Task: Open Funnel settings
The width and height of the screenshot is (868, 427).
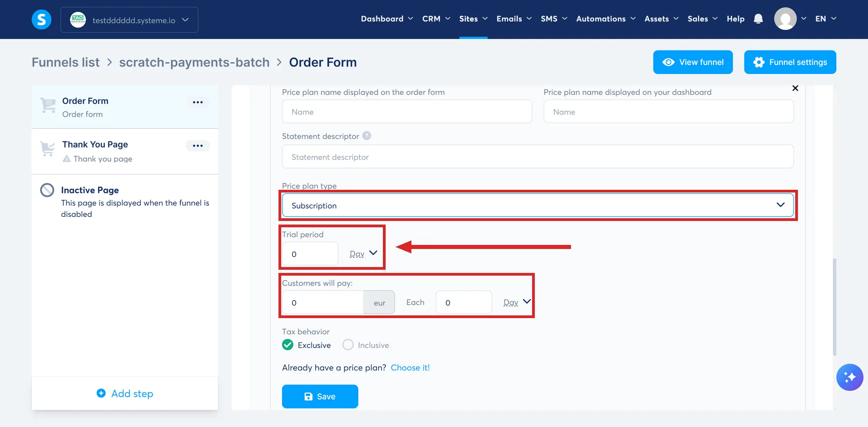Action: click(x=790, y=62)
